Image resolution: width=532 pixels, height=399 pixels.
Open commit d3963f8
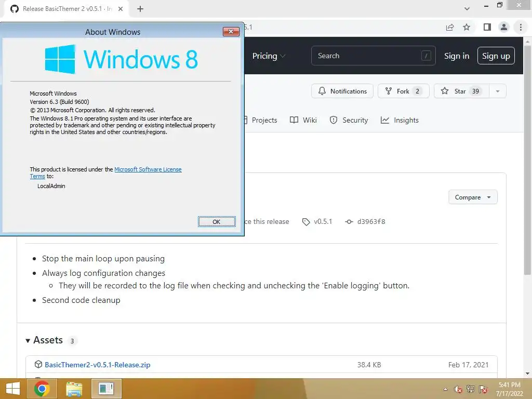tap(365, 221)
